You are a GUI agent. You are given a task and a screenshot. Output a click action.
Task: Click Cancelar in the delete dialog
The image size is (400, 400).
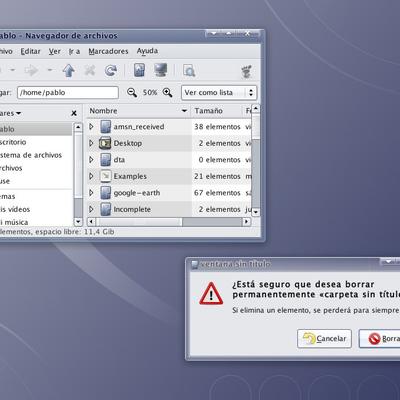pyautogui.click(x=324, y=339)
